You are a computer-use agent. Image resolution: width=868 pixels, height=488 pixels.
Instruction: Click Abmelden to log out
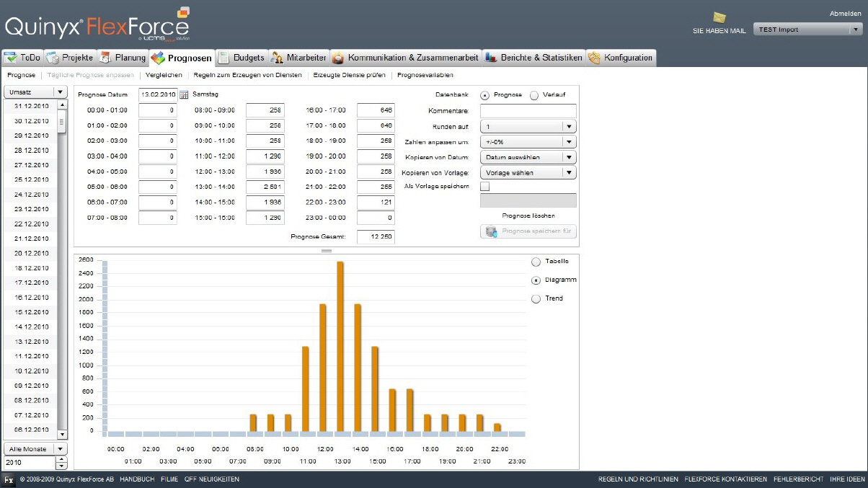point(844,14)
